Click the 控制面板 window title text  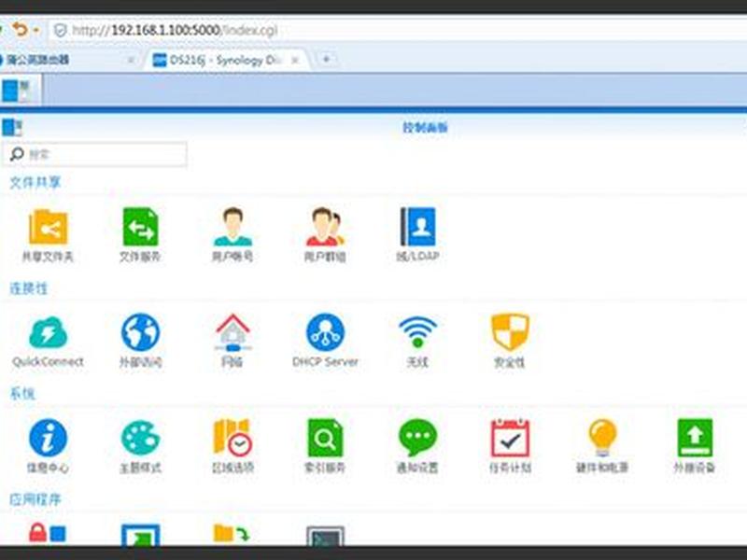click(425, 128)
